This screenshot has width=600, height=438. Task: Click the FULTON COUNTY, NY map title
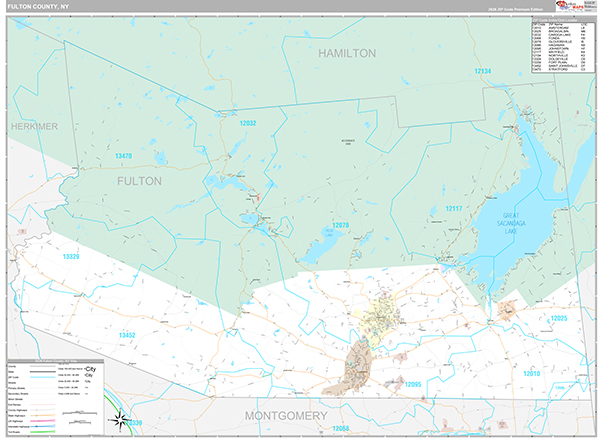(x=38, y=7)
